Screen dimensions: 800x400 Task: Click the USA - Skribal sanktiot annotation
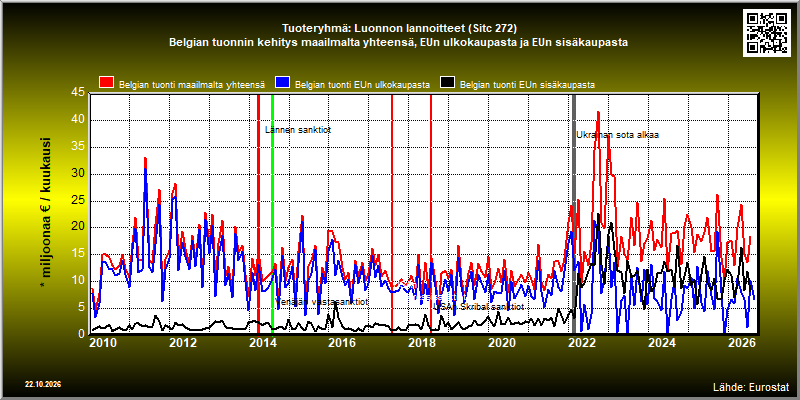click(x=478, y=307)
